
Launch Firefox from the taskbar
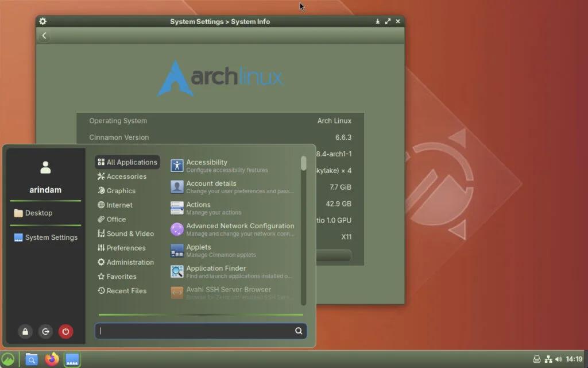tap(51, 359)
